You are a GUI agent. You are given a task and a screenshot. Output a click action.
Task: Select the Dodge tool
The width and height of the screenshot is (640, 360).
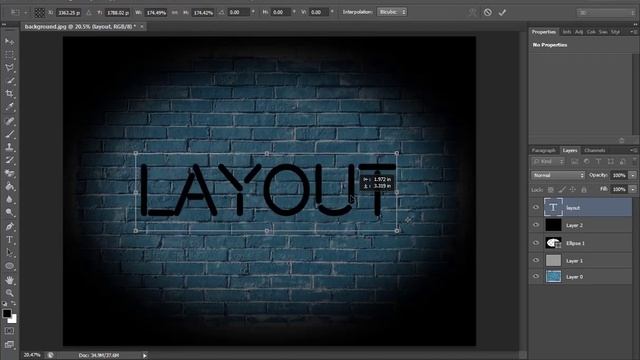[x=9, y=212]
